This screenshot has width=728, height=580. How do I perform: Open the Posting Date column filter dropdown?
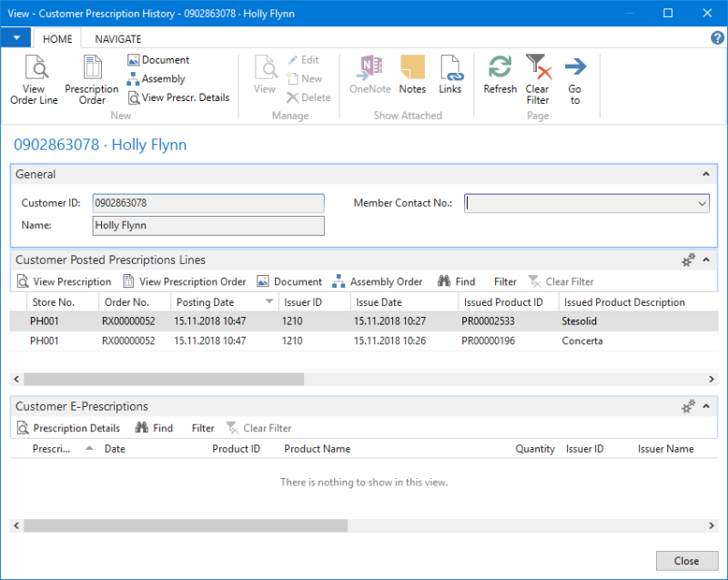coord(267,301)
